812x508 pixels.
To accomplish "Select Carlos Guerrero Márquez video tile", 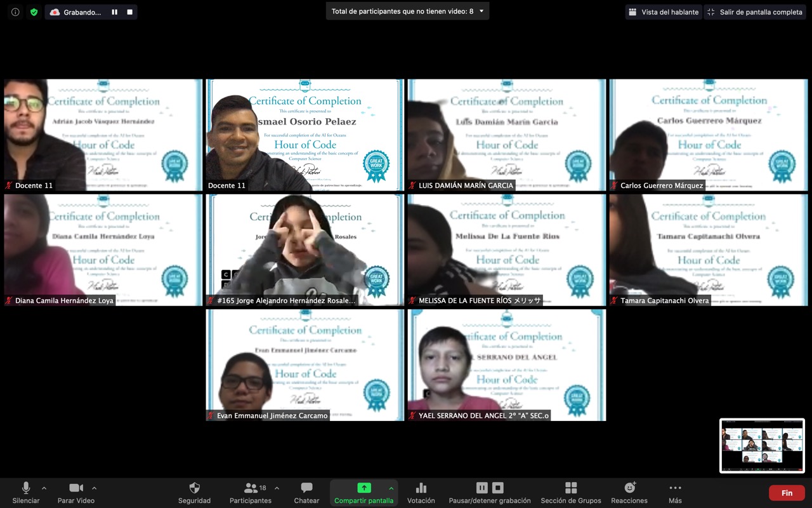I will [708, 135].
